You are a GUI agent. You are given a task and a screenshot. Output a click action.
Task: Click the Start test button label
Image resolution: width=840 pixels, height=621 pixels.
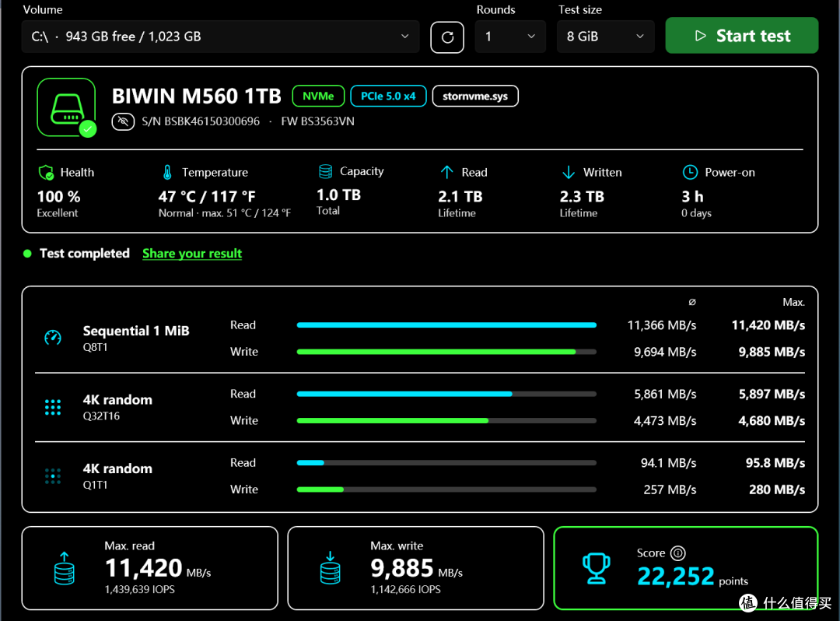pyautogui.click(x=753, y=36)
